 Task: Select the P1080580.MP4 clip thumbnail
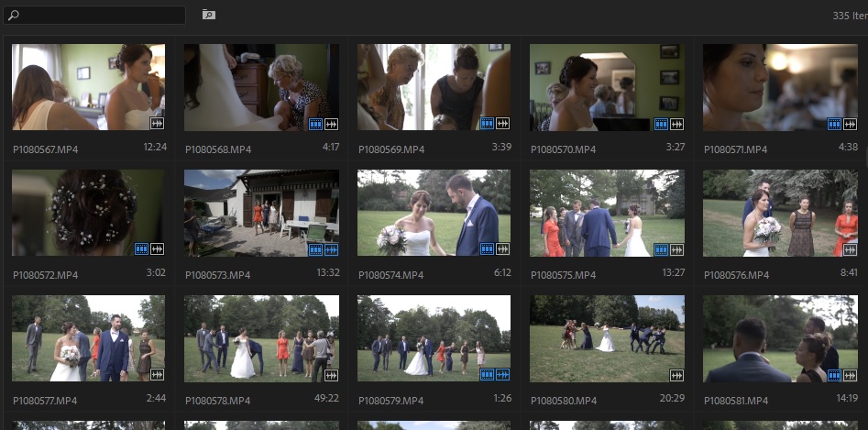[608, 338]
